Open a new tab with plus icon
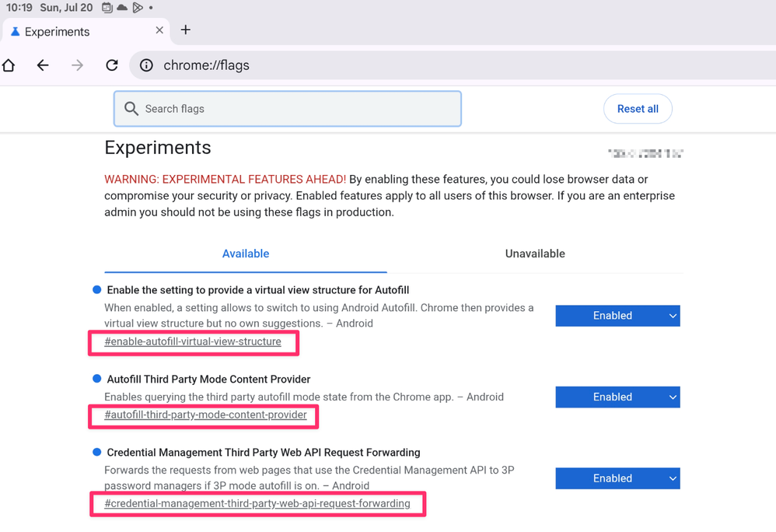Image resolution: width=776 pixels, height=532 pixels. (x=185, y=30)
